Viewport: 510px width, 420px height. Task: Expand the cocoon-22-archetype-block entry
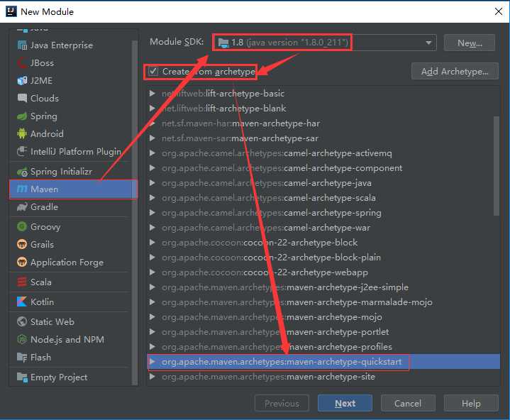(152, 243)
